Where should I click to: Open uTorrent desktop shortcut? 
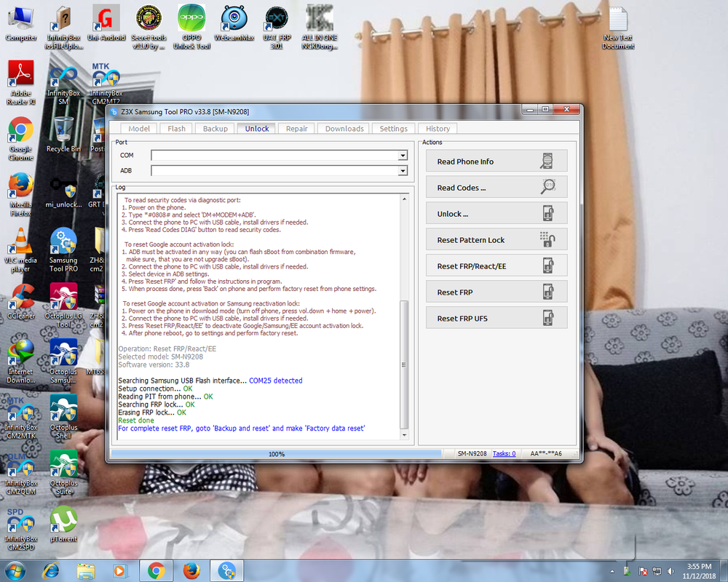pyautogui.click(x=63, y=525)
